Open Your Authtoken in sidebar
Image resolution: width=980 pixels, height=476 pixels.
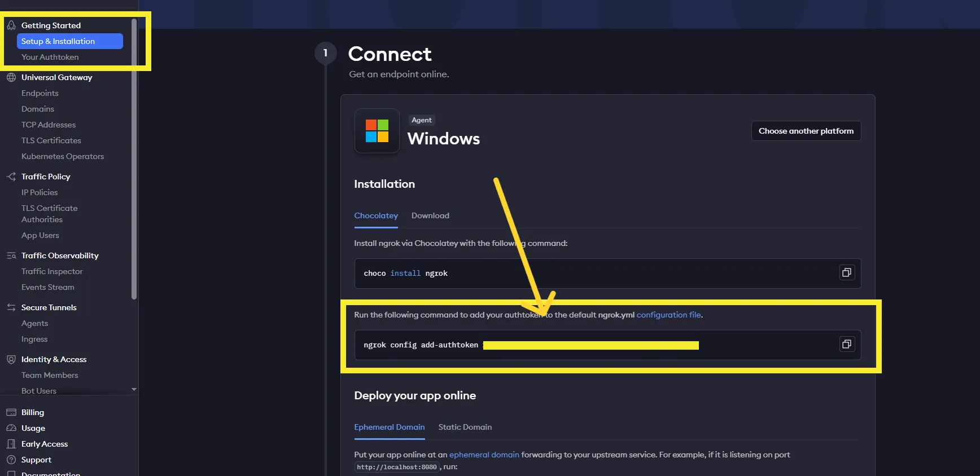pyautogui.click(x=50, y=57)
